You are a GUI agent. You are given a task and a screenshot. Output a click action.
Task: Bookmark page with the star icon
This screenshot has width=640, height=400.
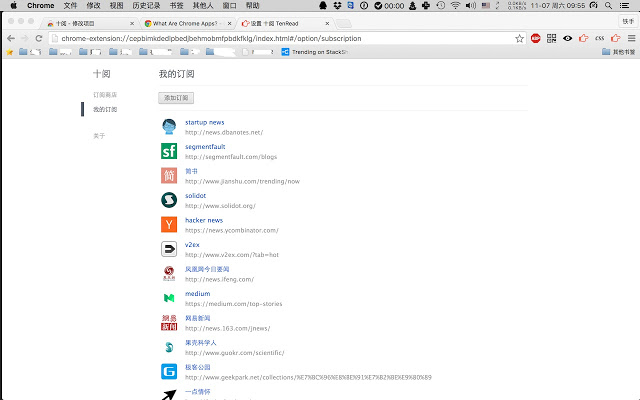519,38
